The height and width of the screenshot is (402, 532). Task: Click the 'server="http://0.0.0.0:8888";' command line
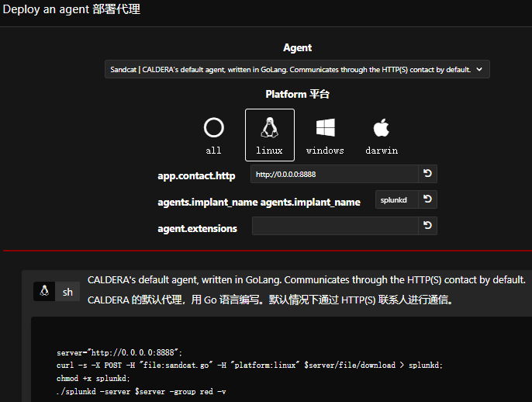pos(119,352)
